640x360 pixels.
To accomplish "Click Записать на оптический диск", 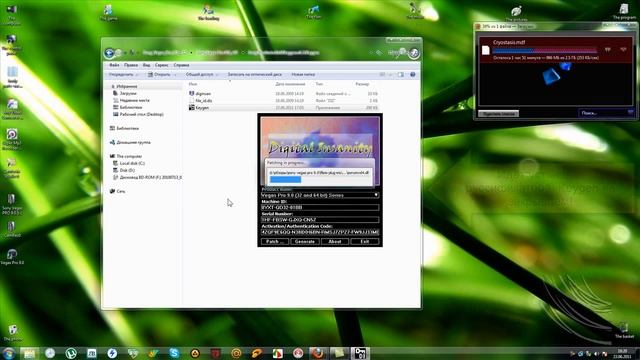I will [x=255, y=75].
